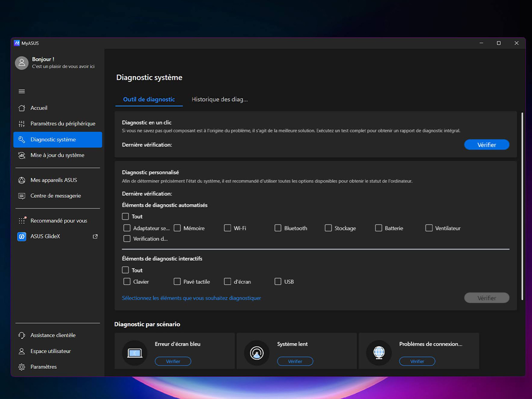The height and width of the screenshot is (399, 532).
Task: Check the Mémoire diagnostic checkbox
Action: (177, 228)
